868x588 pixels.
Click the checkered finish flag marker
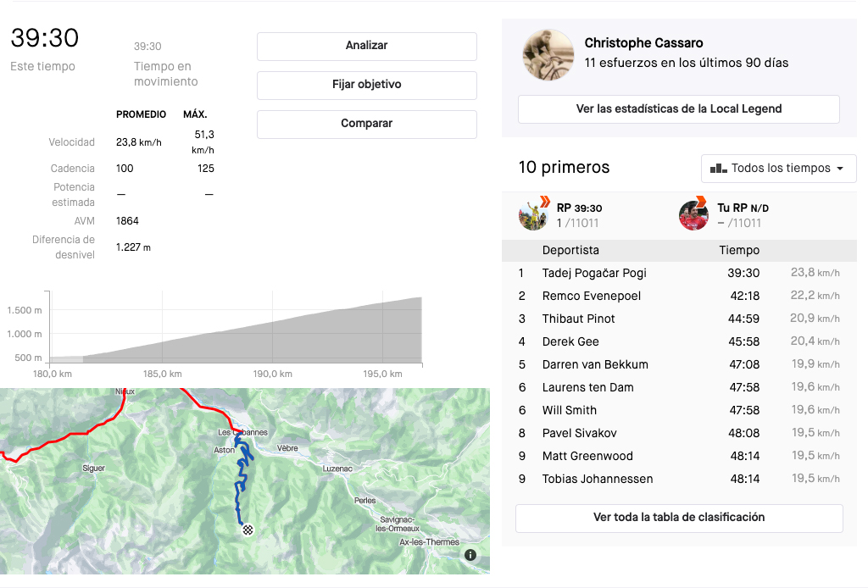coord(248,530)
